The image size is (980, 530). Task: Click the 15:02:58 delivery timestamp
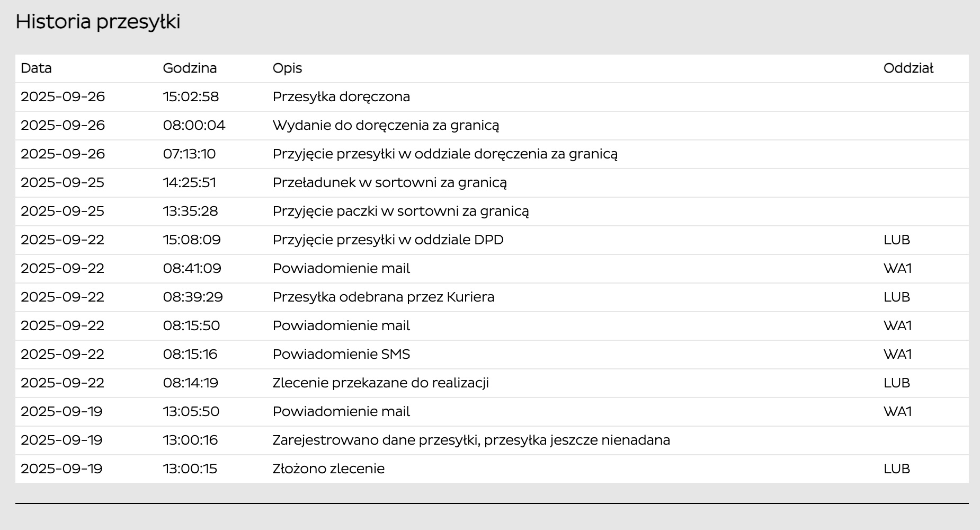[x=191, y=97]
